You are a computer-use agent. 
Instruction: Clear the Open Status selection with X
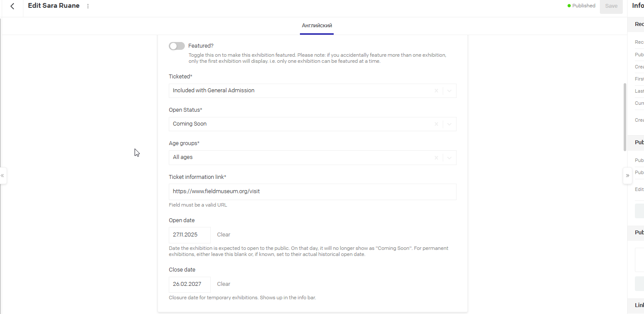(436, 124)
